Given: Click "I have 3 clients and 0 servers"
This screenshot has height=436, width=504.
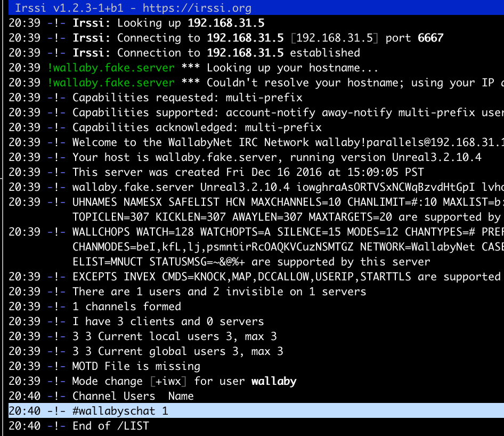Looking at the screenshot, I should [168, 321].
